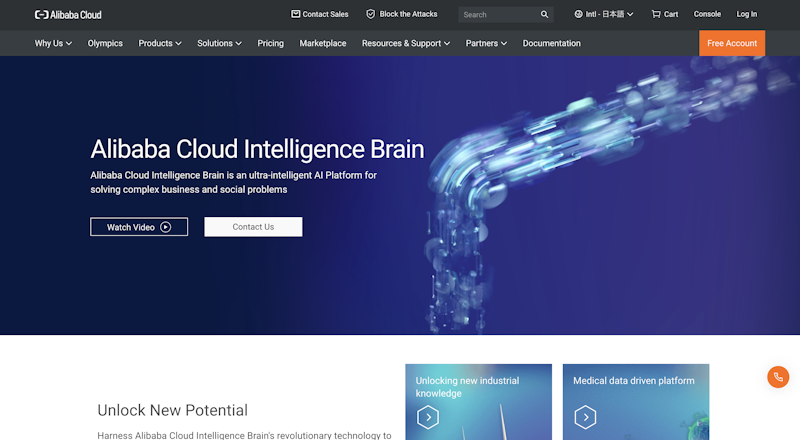Open the Solutions dropdown menu
Screen dimensions: 800x440
pyautogui.click(x=220, y=44)
